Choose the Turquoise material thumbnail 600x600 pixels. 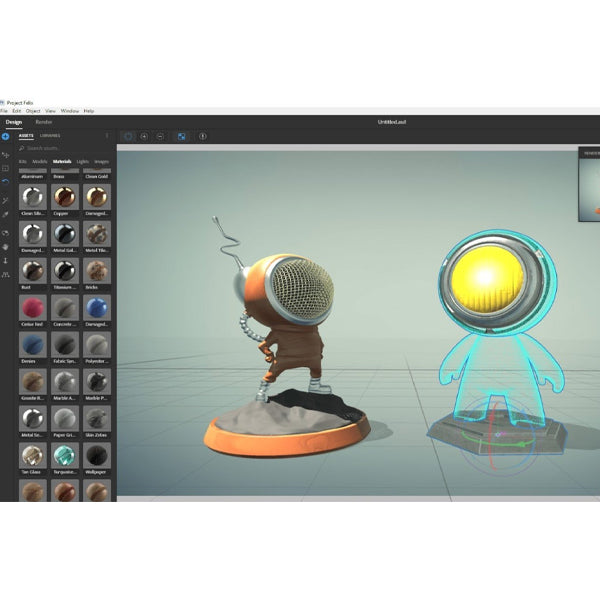pyautogui.click(x=67, y=456)
